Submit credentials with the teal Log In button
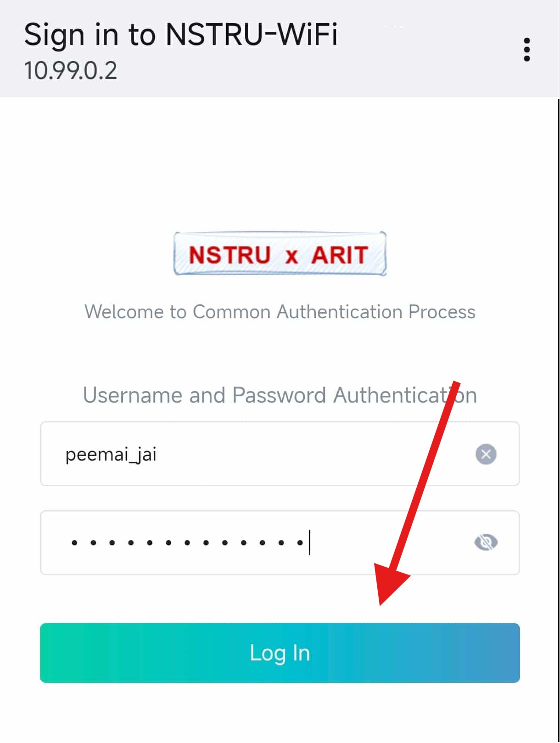Viewport: 560px width, 743px height. 280,653
